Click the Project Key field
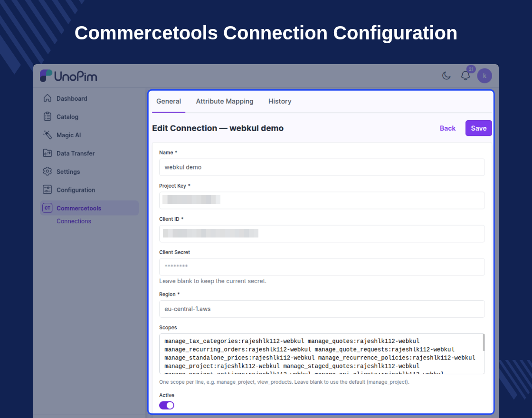The width and height of the screenshot is (532, 418). point(322,200)
